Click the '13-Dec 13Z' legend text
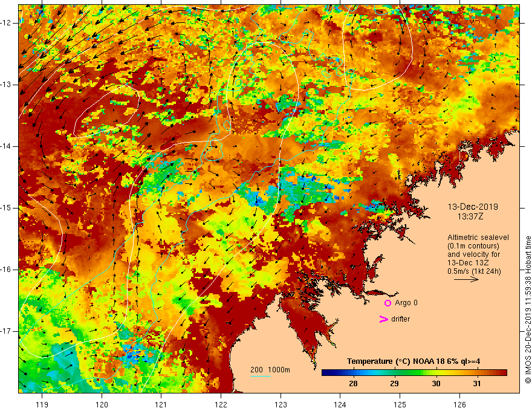 [468, 263]
